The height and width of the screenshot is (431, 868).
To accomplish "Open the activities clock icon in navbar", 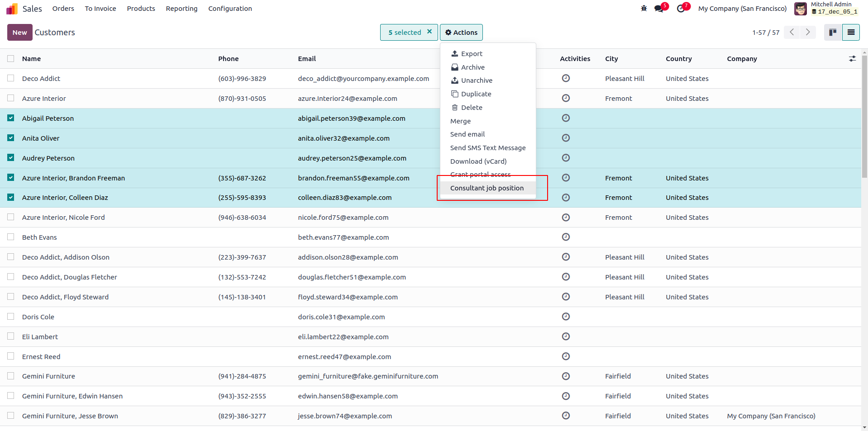I will point(681,9).
